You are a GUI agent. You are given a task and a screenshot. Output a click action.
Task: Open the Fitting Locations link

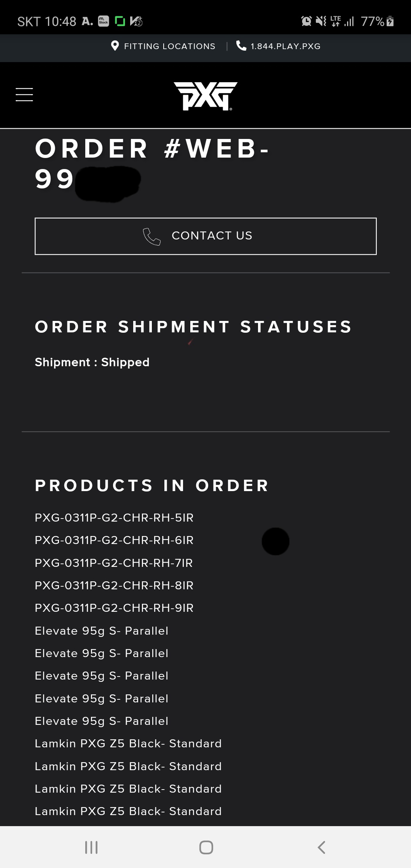point(169,46)
